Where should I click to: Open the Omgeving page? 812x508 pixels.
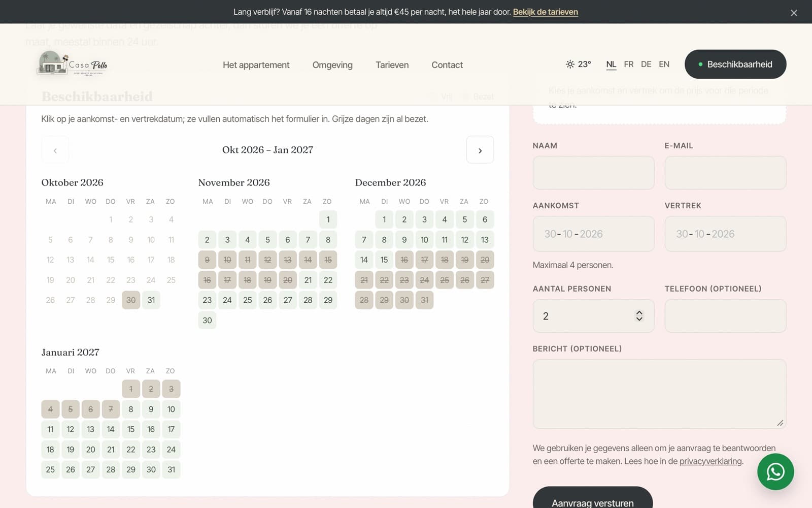coord(332,65)
